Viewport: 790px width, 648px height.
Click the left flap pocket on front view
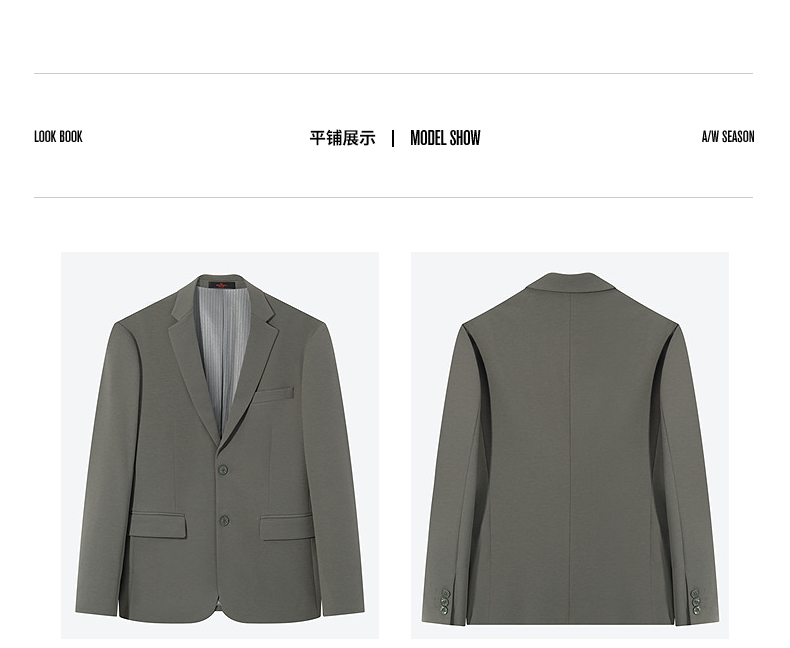158,526
